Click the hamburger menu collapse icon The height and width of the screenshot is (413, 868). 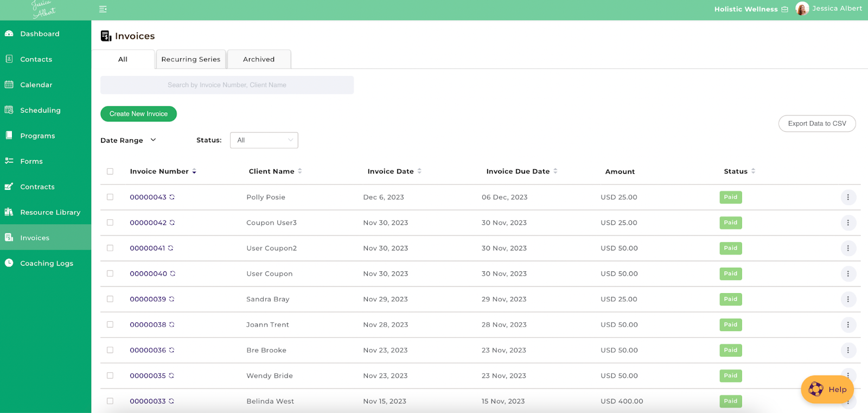103,9
